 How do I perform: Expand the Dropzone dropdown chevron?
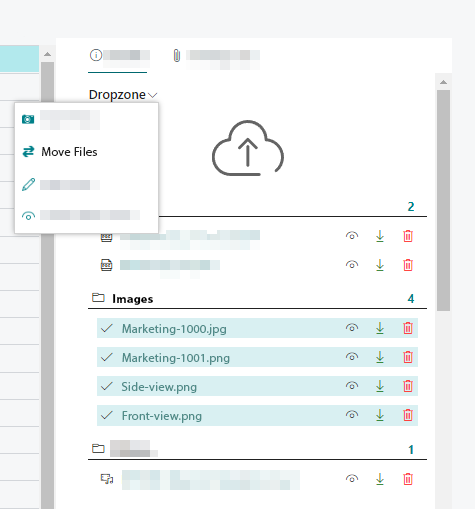pos(153,95)
